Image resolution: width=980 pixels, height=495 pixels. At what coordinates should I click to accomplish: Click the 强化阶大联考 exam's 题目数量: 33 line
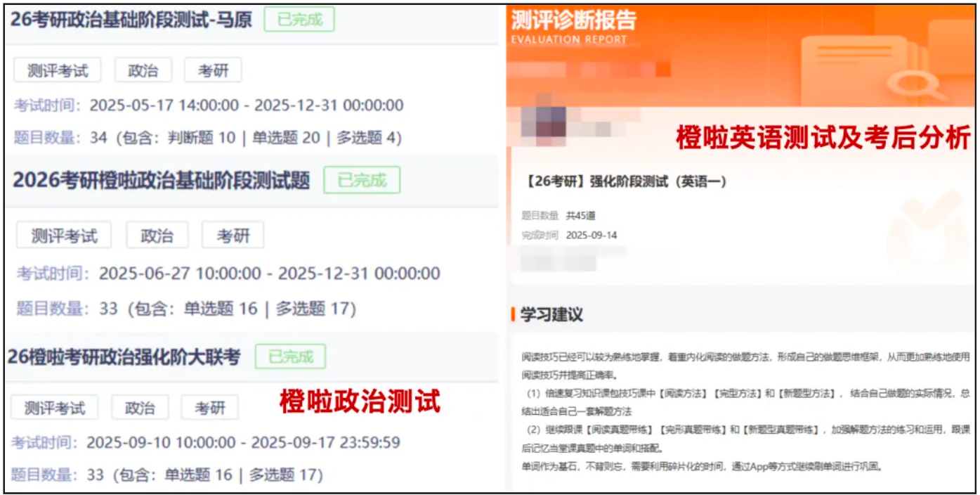(x=166, y=475)
